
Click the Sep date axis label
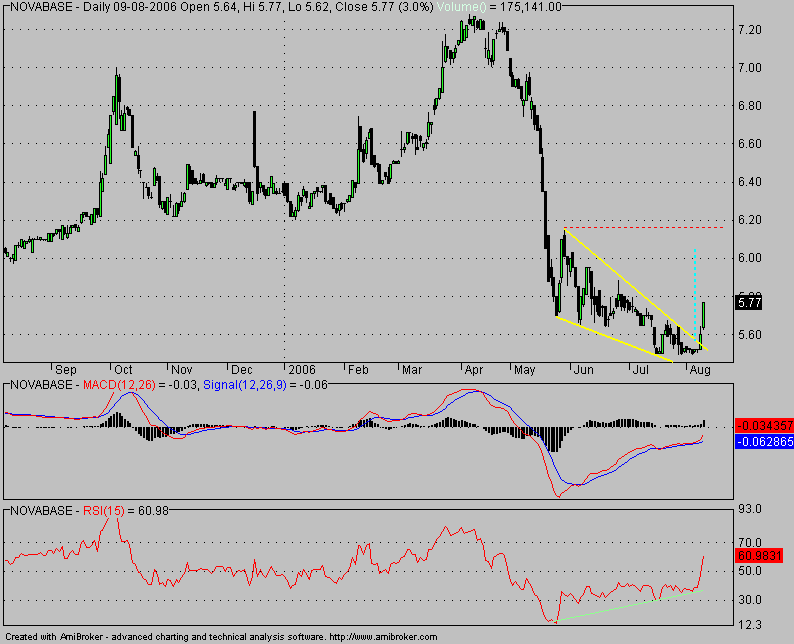[x=66, y=370]
